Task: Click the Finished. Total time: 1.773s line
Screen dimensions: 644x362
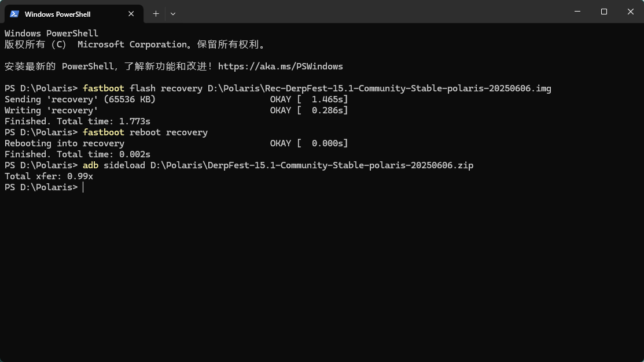Action: tap(77, 121)
